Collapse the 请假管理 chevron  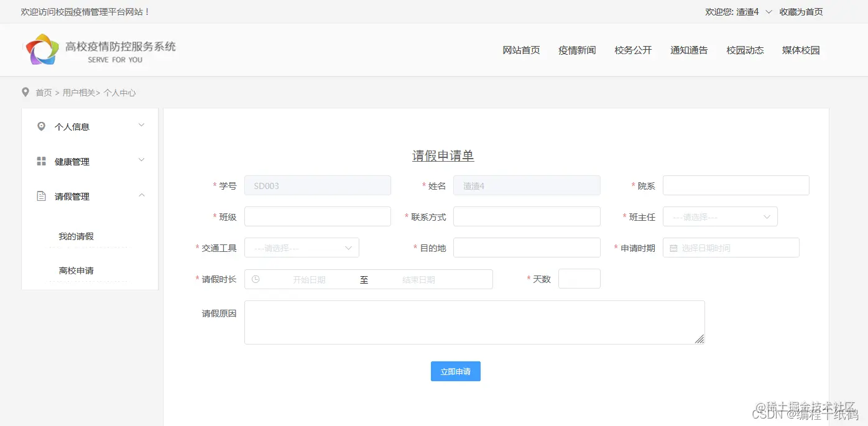(141, 195)
